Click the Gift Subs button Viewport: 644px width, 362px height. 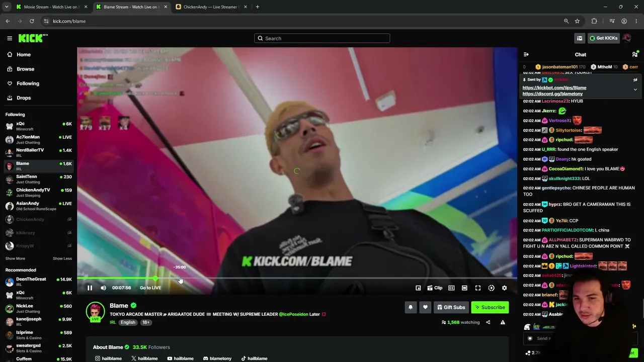[x=451, y=307]
